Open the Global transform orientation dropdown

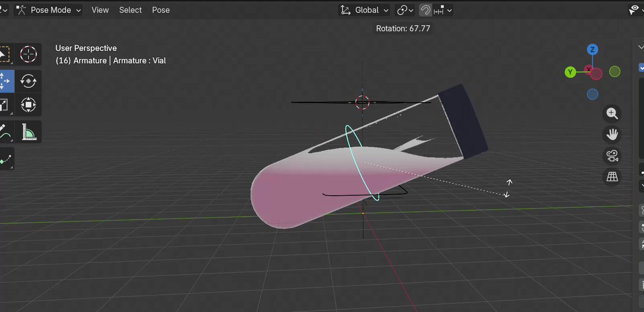(x=365, y=10)
